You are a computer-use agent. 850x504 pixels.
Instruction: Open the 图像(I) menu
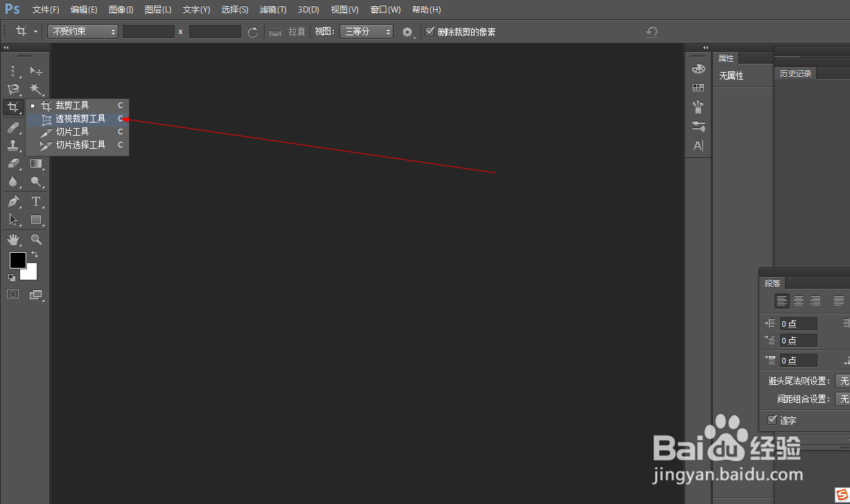click(121, 10)
